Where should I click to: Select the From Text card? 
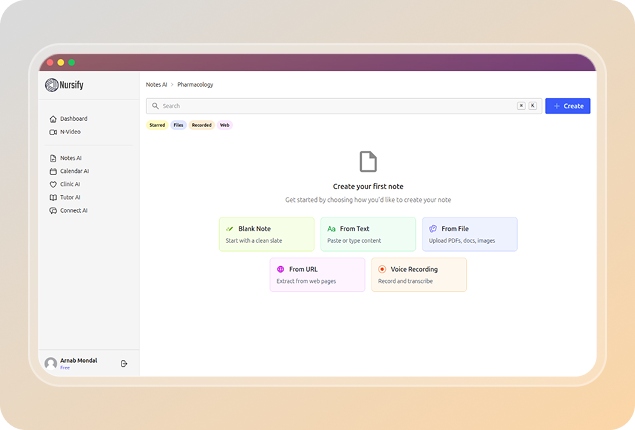[x=368, y=234]
